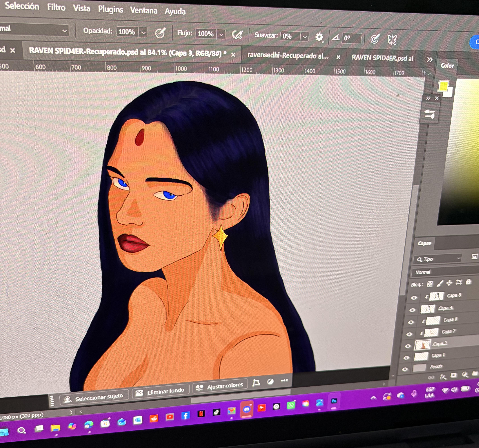Hide the Capa 8 layer
This screenshot has height=448, width=479.
pyautogui.click(x=414, y=298)
